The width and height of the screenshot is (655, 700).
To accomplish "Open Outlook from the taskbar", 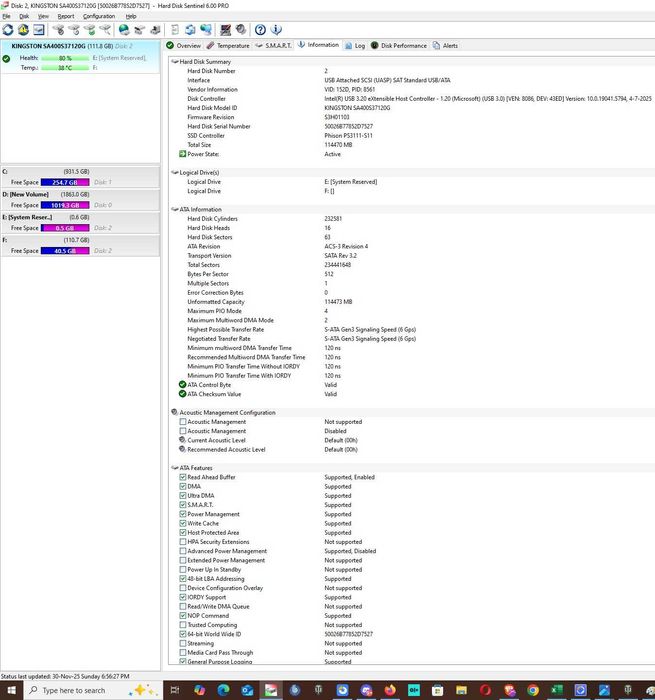I will [247, 690].
